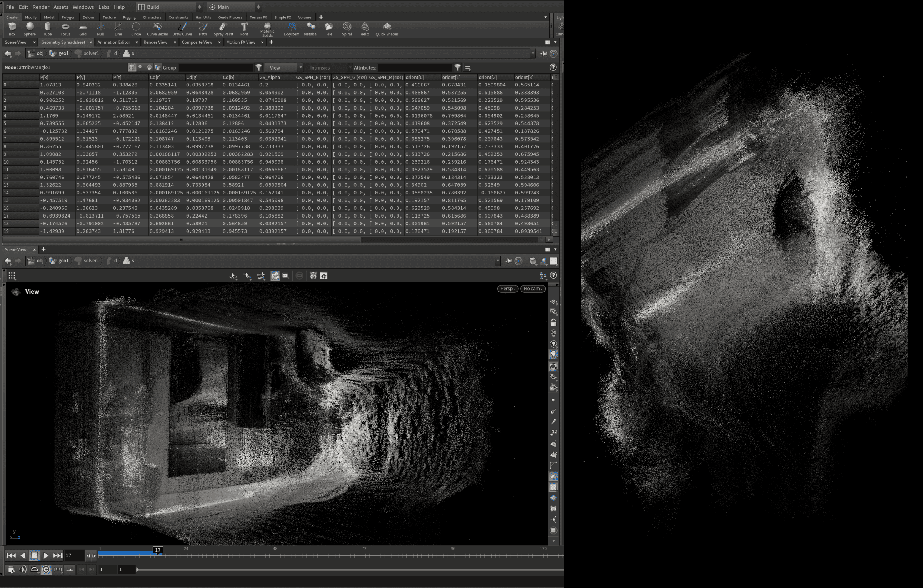
Task: Click the Draw Curve tool
Action: pos(182,28)
